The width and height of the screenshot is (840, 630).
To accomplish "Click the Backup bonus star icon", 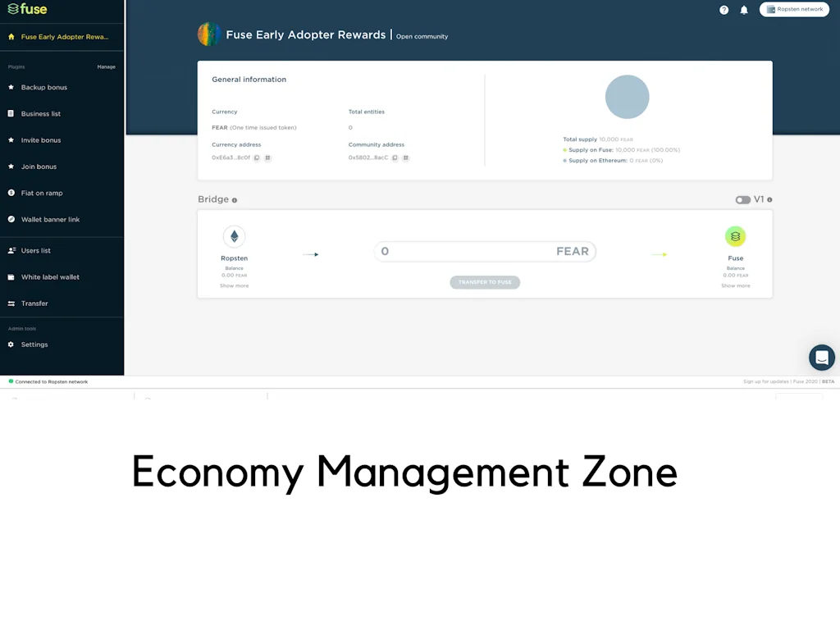I will [11, 87].
